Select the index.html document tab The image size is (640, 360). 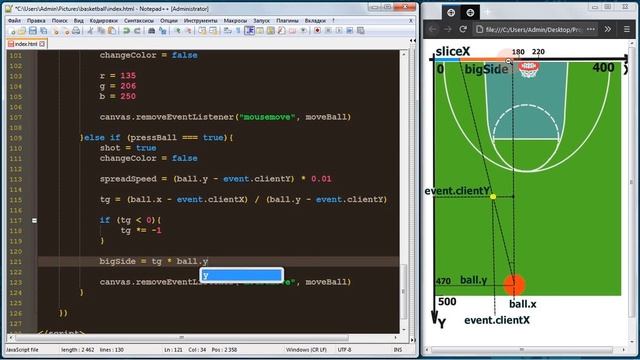(x=26, y=44)
